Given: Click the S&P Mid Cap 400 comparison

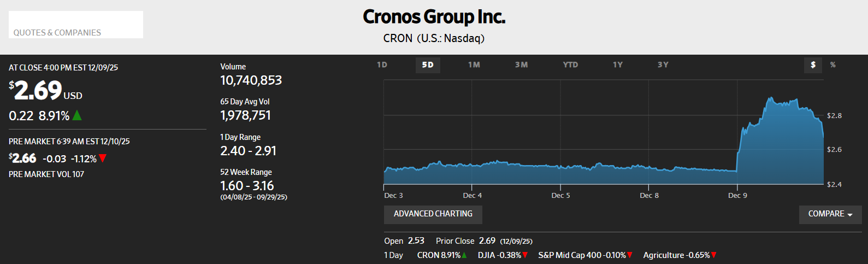Looking at the screenshot, I should click(x=582, y=255).
